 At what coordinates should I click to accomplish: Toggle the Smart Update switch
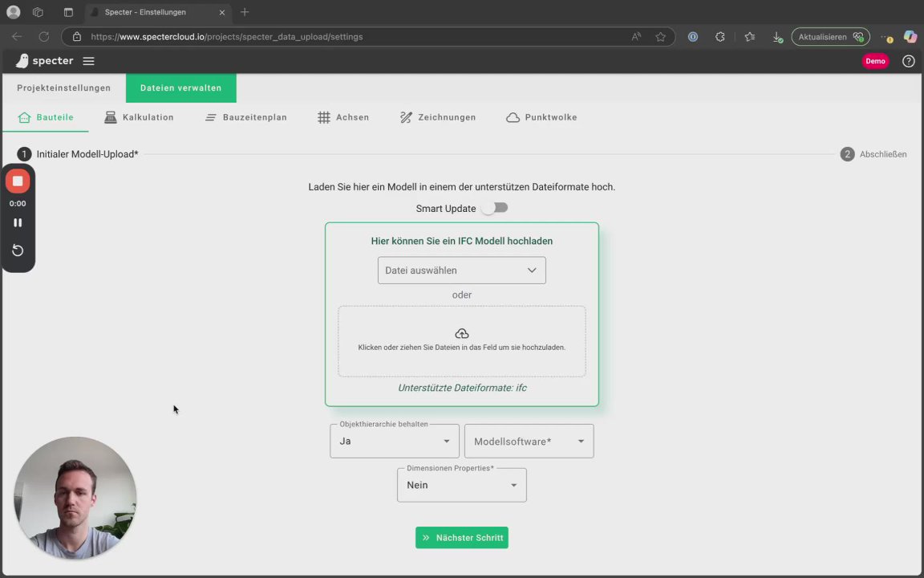[494, 208]
